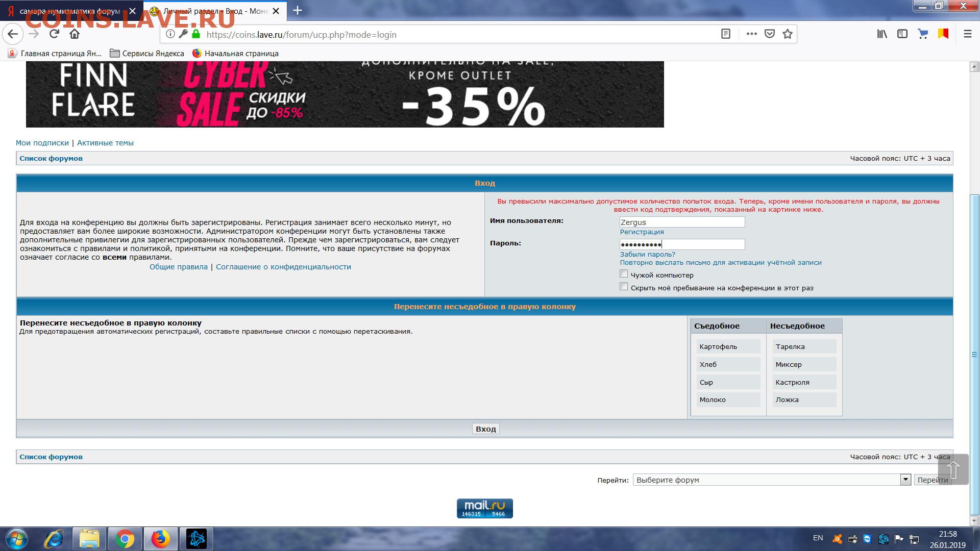Select 'Картофель' in the Съедобное column
The height and width of the screenshot is (551, 980).
point(728,346)
